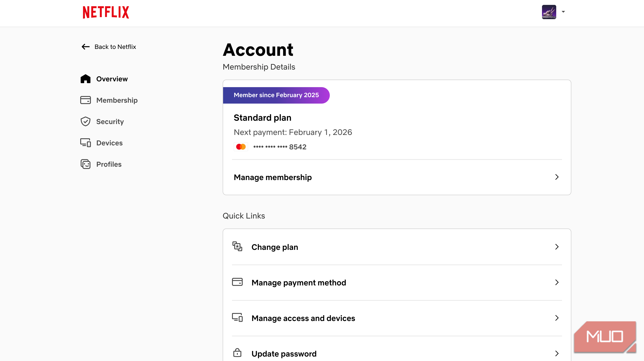Click chevron beside Manage payment method
Screen dimensions: 644x361
[x=557, y=282]
